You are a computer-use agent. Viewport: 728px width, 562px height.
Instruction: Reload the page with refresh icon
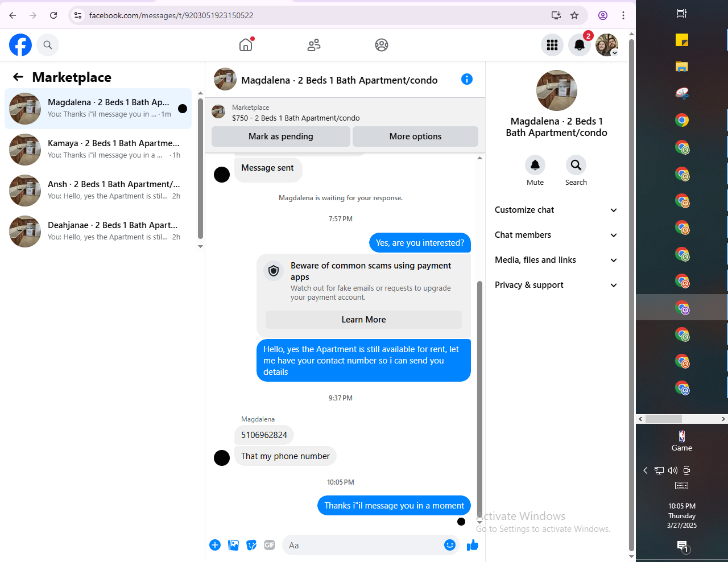53,15
